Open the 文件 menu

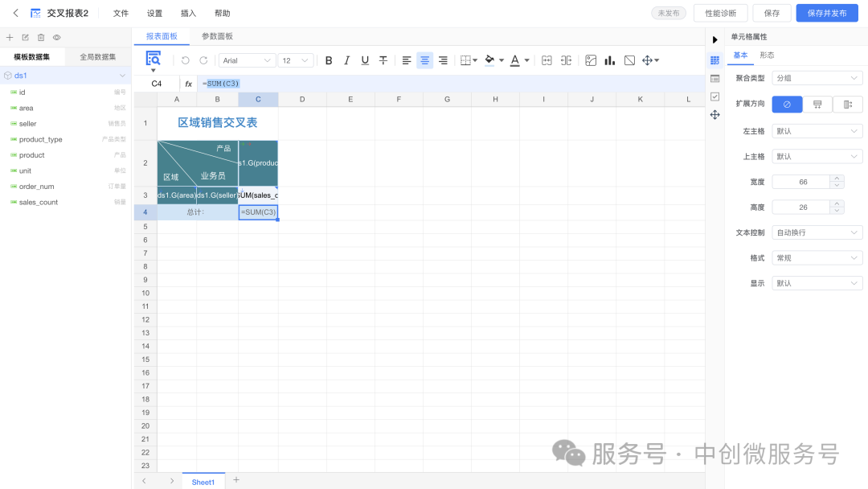121,14
